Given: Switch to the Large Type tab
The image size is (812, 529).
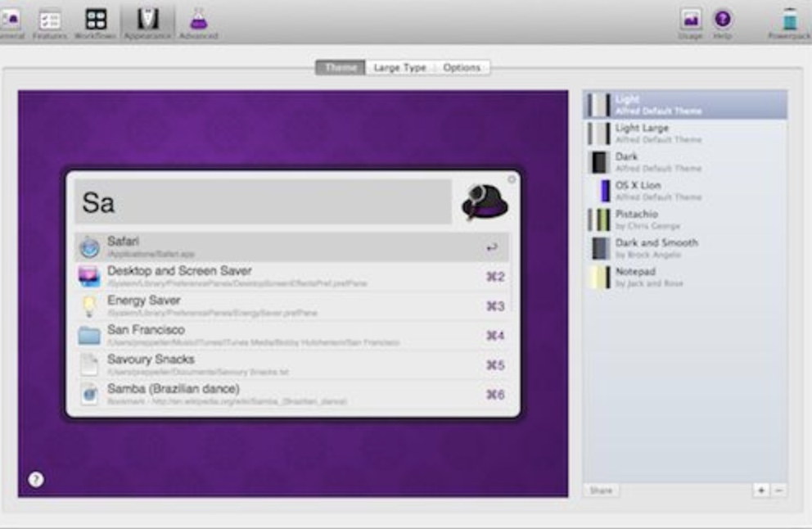Looking at the screenshot, I should (x=399, y=67).
